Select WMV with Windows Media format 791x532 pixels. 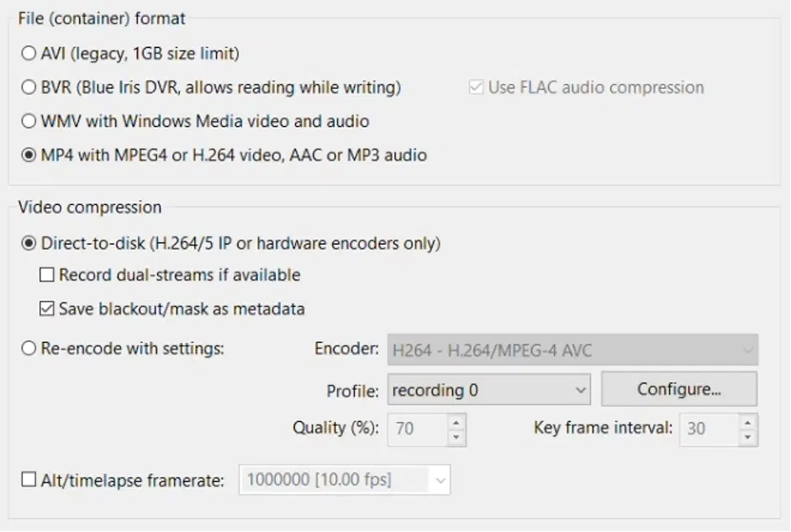[29, 121]
